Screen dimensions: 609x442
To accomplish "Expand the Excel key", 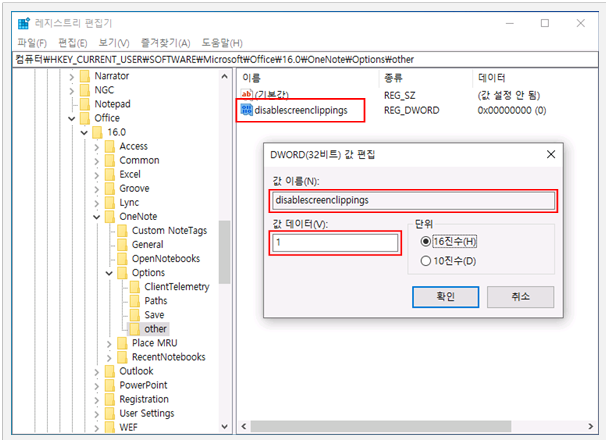I will 97,175.
